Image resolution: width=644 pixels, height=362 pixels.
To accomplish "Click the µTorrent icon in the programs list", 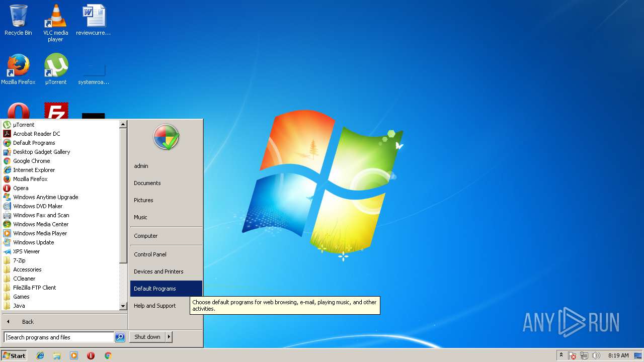I will point(7,125).
